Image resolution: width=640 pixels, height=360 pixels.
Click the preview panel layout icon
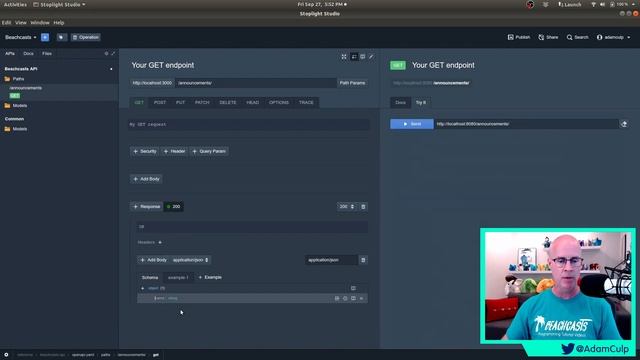pos(362,57)
